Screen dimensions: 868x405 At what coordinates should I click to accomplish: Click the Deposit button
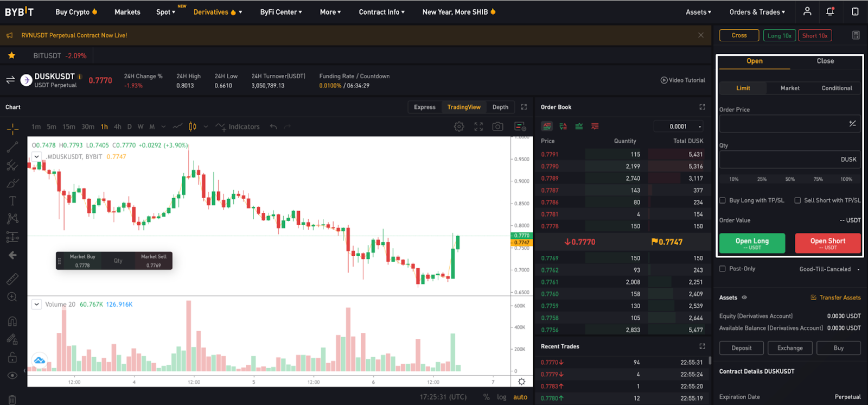742,348
